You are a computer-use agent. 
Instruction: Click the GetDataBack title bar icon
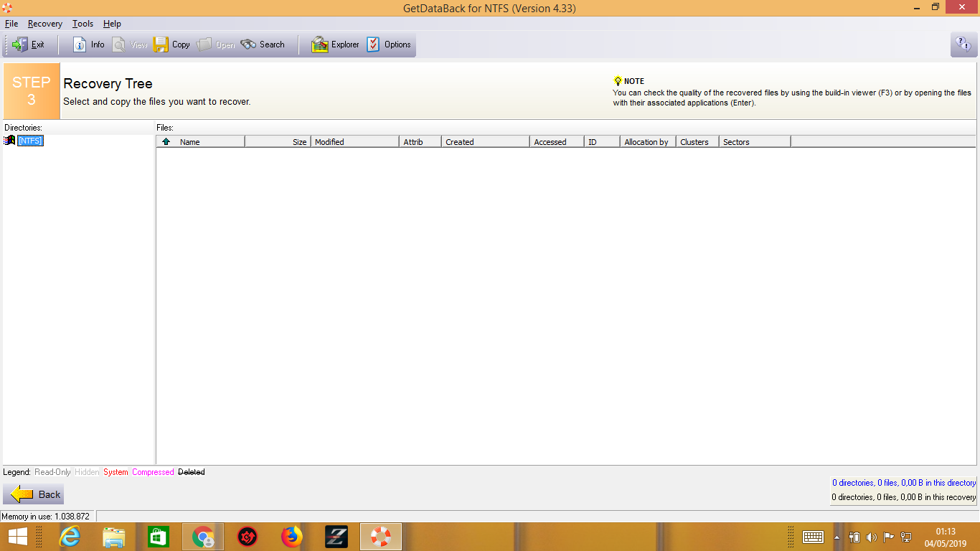click(x=8, y=8)
